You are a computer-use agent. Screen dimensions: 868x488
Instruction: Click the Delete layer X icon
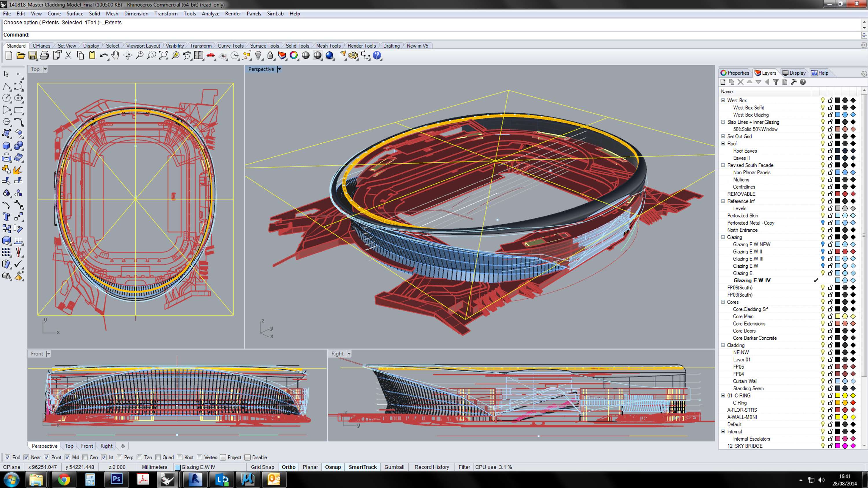point(740,82)
